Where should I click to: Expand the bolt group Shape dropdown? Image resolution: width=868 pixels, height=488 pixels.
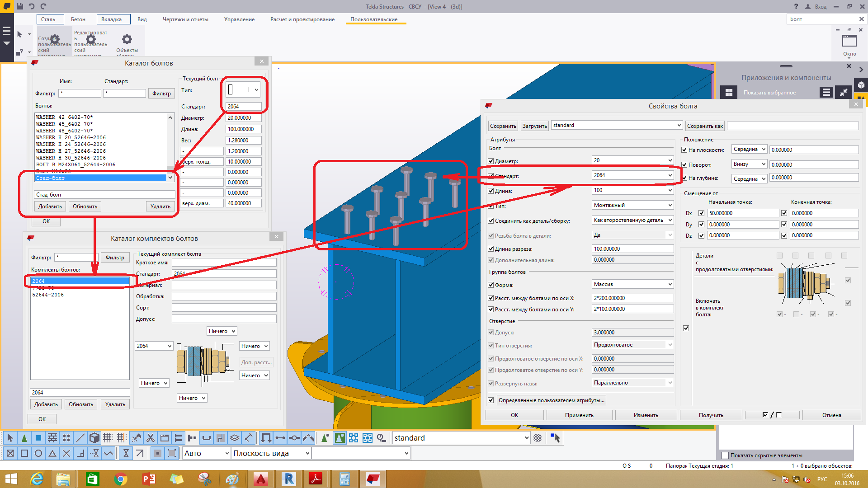point(670,284)
